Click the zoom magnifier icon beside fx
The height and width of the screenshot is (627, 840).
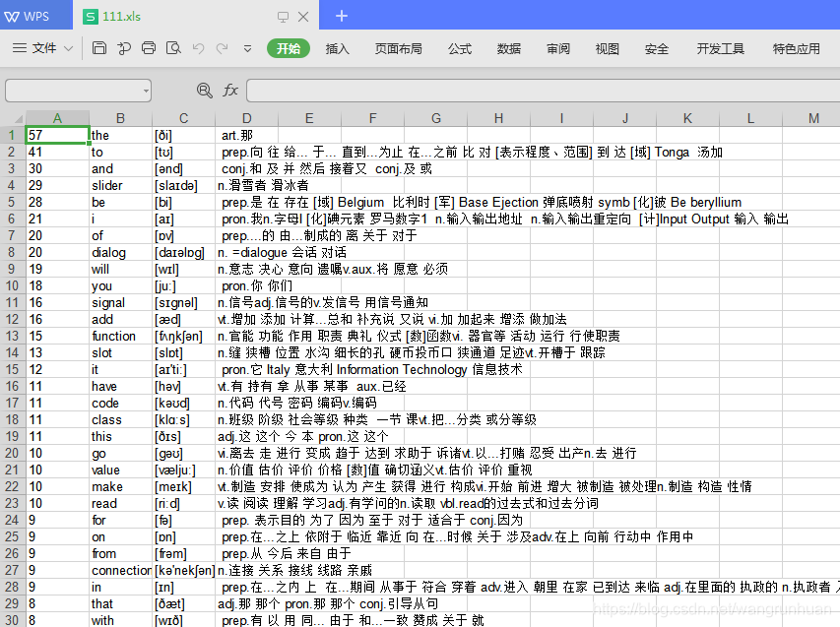204,90
